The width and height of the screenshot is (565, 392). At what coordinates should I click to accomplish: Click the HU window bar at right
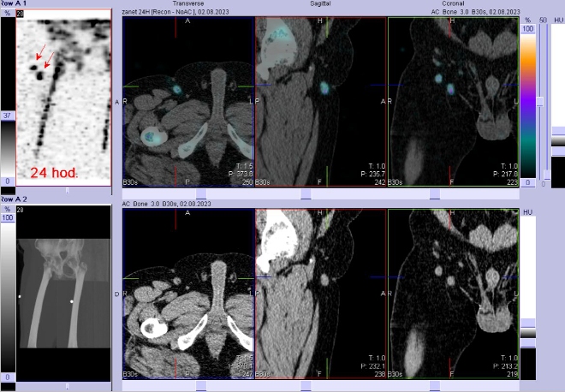pos(557,103)
